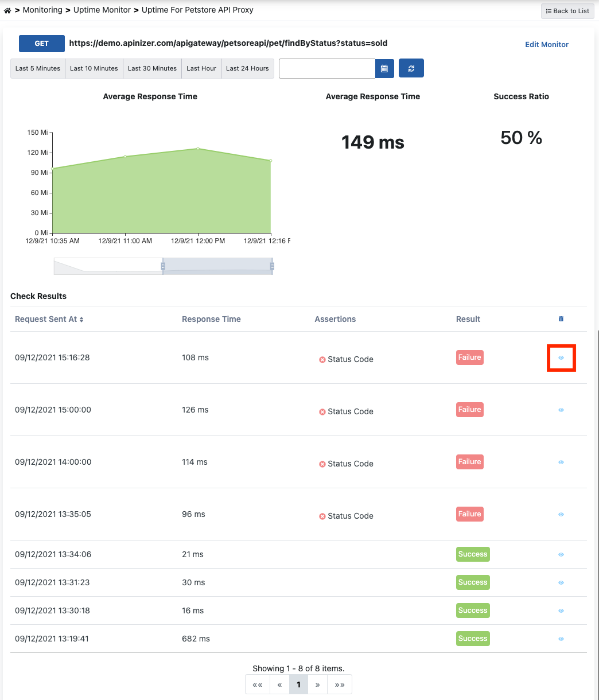This screenshot has height=700, width=599.
Task: Go to the next page in pagination
Action: (x=317, y=685)
